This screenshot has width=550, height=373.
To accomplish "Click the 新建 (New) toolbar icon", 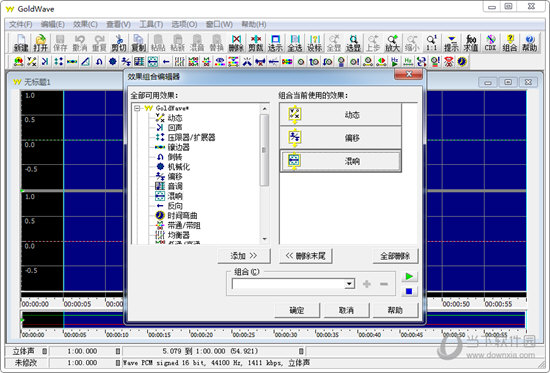I will (21, 43).
